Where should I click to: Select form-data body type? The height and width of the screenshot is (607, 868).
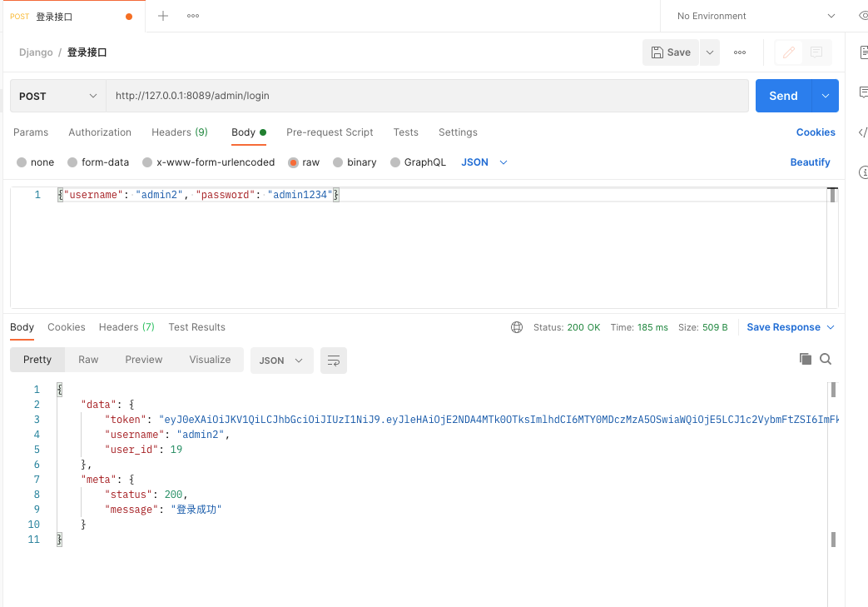click(98, 162)
